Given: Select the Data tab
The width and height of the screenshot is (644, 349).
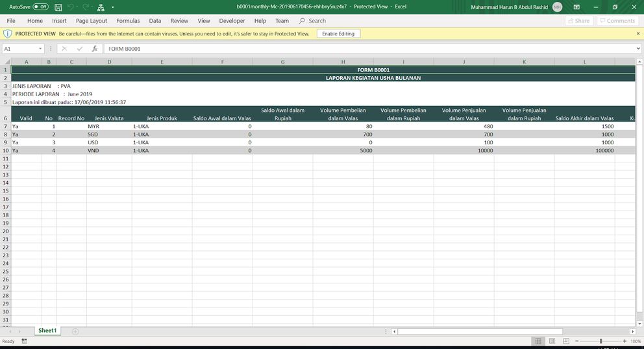Looking at the screenshot, I should [x=155, y=21].
